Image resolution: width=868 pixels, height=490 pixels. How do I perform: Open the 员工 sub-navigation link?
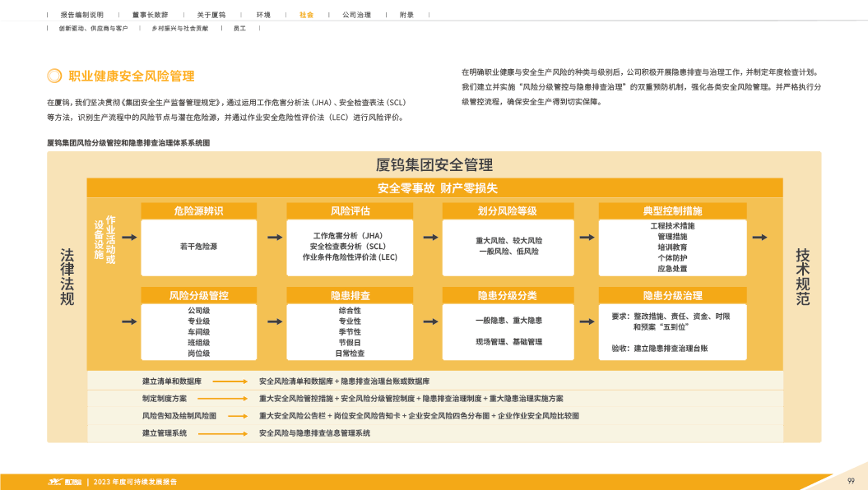239,28
